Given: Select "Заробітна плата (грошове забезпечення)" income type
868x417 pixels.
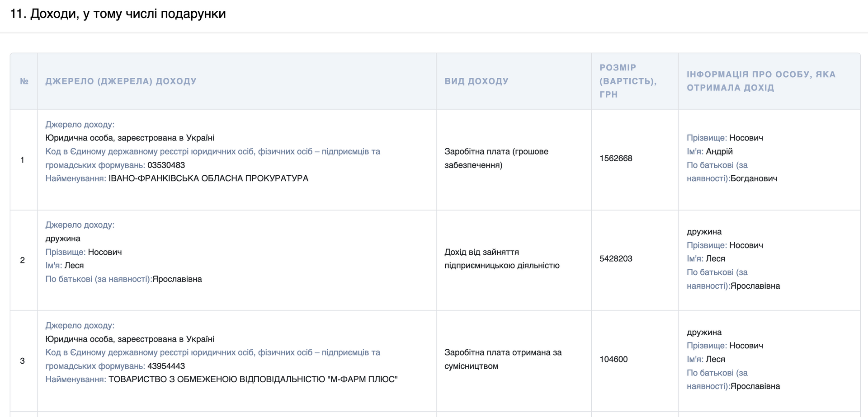Looking at the screenshot, I should point(496,159).
